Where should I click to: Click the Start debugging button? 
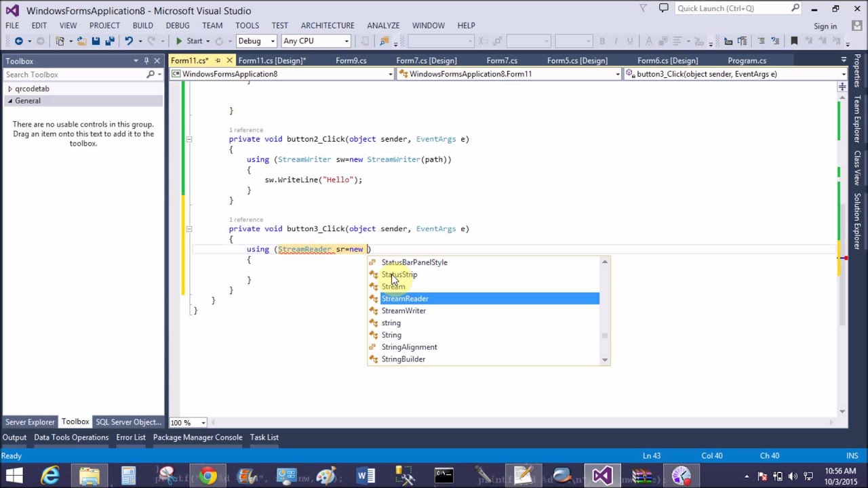(x=189, y=41)
